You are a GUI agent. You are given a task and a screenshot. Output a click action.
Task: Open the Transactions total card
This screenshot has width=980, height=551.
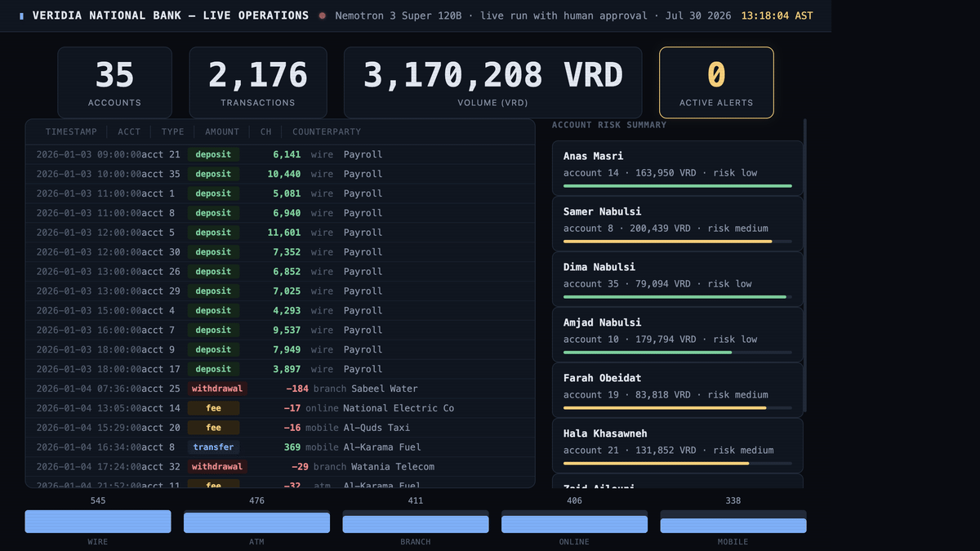258,82
